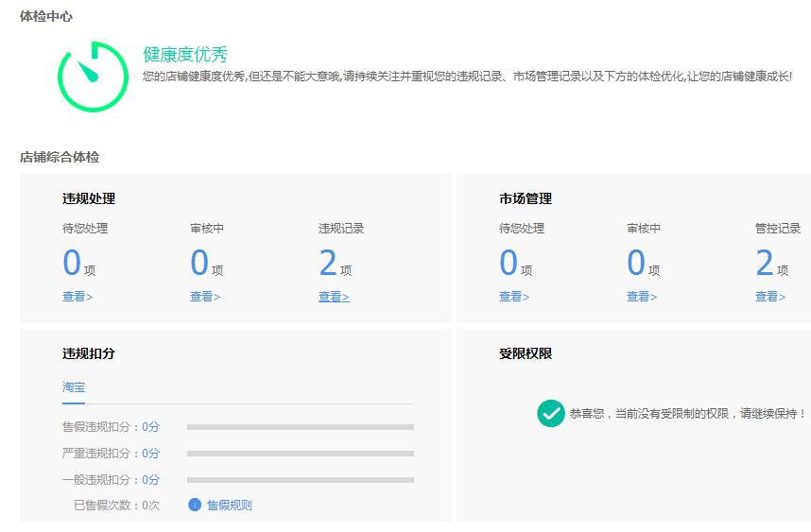Click the 一般违规扣分 progress bar

coord(300,480)
